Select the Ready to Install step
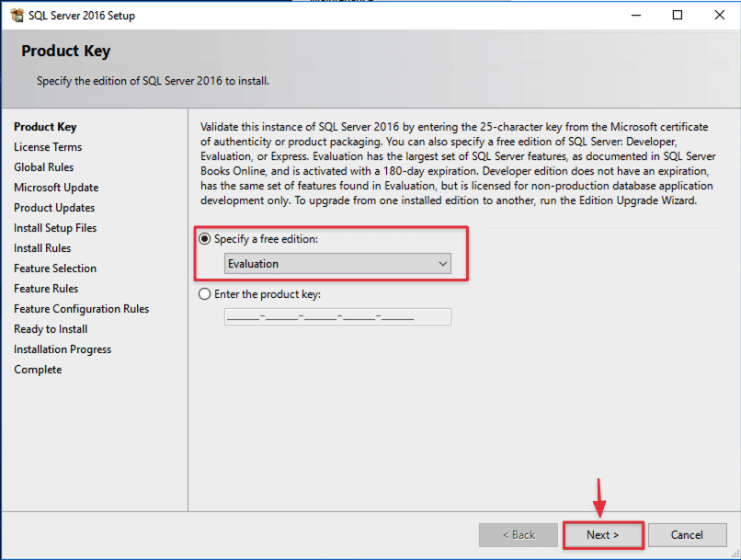741x560 pixels. [x=50, y=328]
